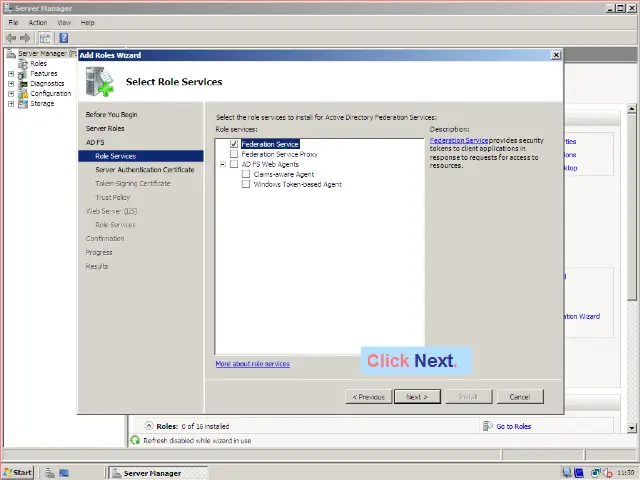Open the Federation Service description link
Viewport: 640px width, 480px height.
459,140
